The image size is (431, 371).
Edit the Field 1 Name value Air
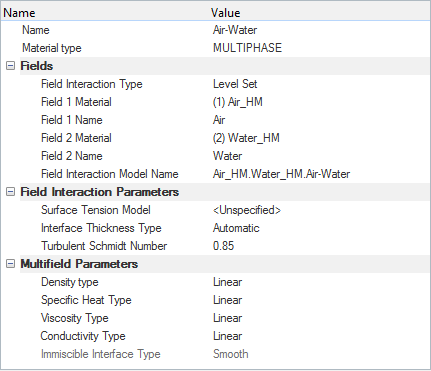[219, 120]
